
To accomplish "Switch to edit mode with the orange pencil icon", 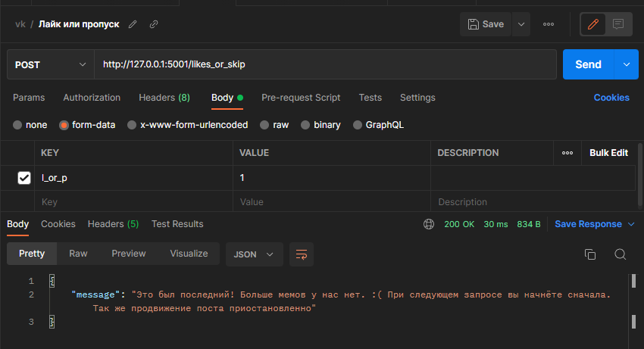I will tap(592, 24).
